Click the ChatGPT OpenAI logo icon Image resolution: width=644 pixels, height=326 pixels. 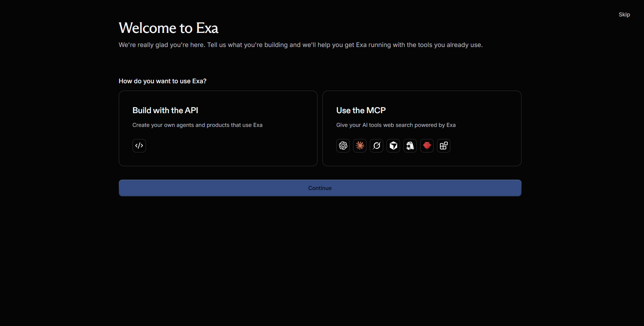point(343,146)
